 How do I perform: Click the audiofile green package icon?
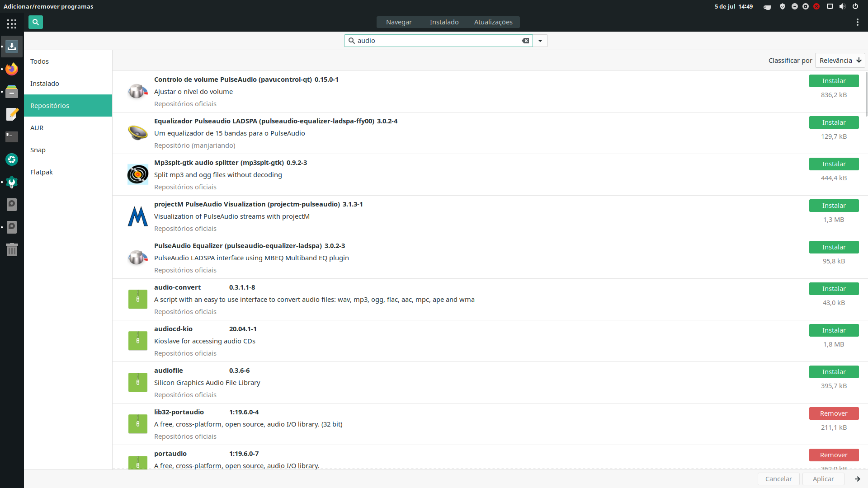(x=138, y=382)
